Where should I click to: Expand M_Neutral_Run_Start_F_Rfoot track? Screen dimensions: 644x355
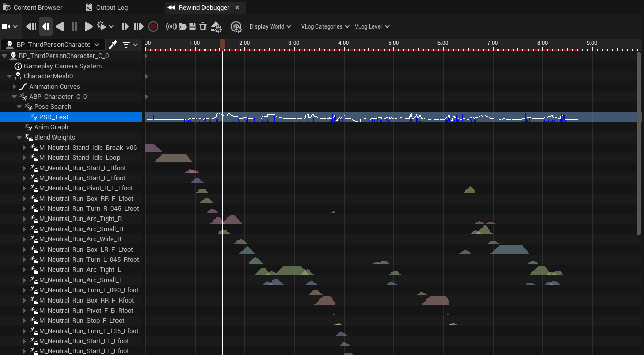(24, 168)
